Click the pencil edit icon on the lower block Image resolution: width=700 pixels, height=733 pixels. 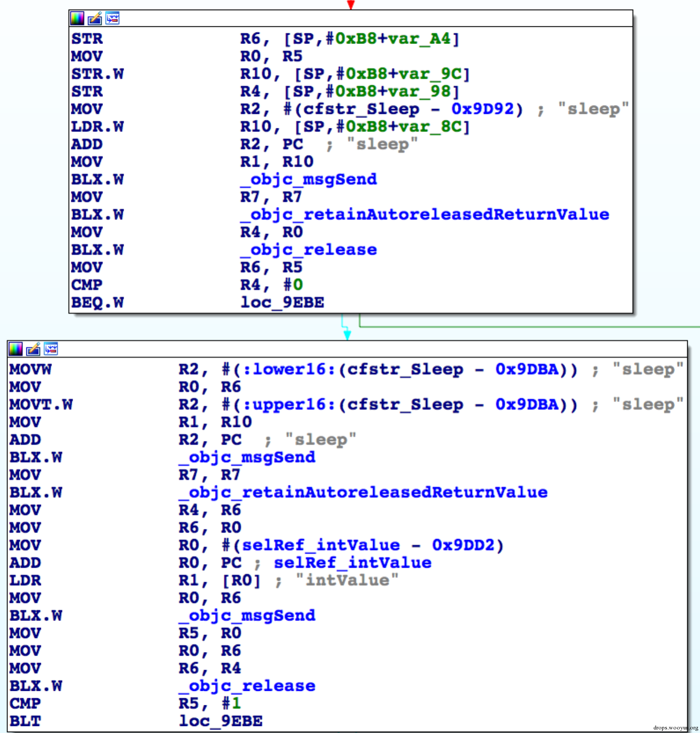pyautogui.click(x=33, y=349)
